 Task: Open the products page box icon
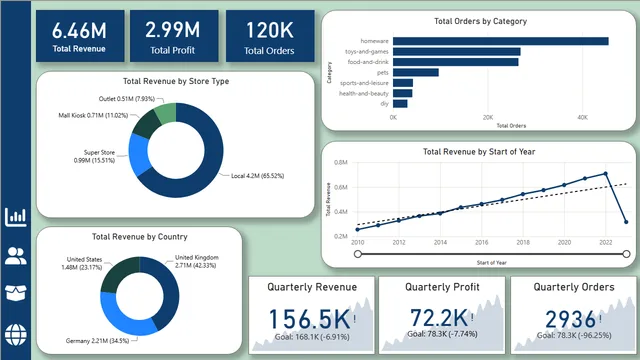click(16, 293)
